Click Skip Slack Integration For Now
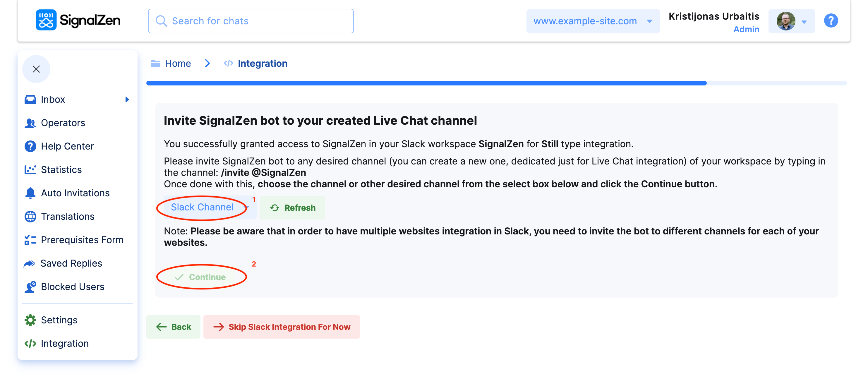 coord(281,327)
